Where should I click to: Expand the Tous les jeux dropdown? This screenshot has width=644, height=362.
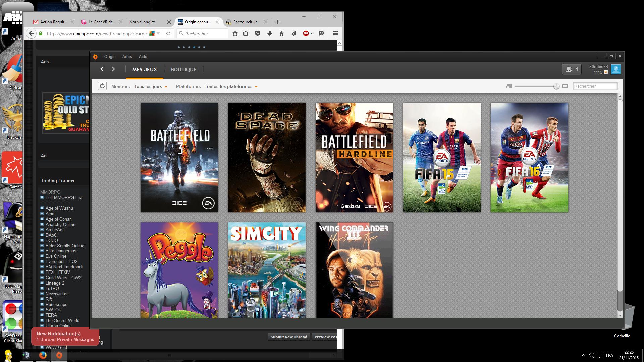coord(151,86)
